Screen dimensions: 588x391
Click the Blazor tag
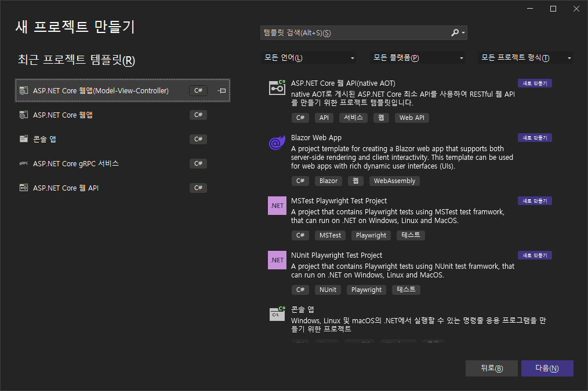(x=328, y=181)
